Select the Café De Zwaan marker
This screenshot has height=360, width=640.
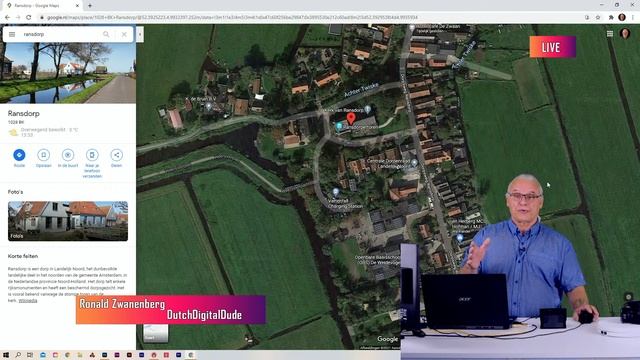coord(412,27)
